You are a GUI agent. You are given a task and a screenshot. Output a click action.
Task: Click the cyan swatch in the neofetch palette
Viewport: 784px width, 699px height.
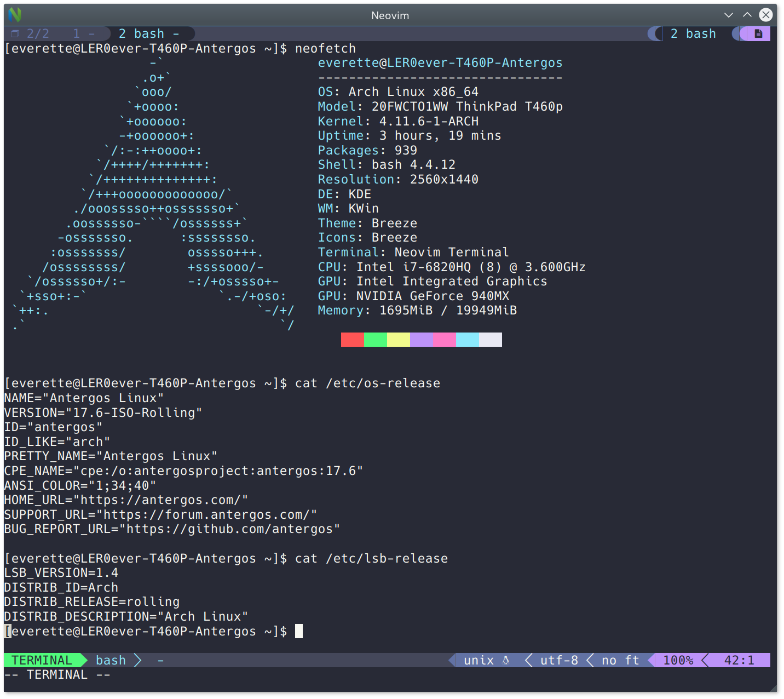pyautogui.click(x=467, y=340)
